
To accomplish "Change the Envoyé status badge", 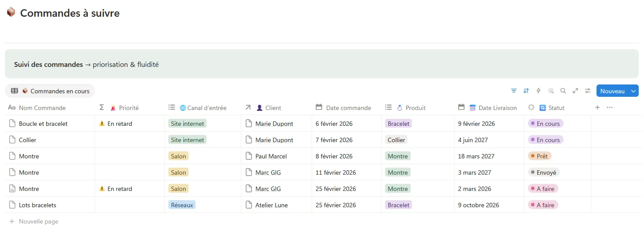I will pos(544,172).
